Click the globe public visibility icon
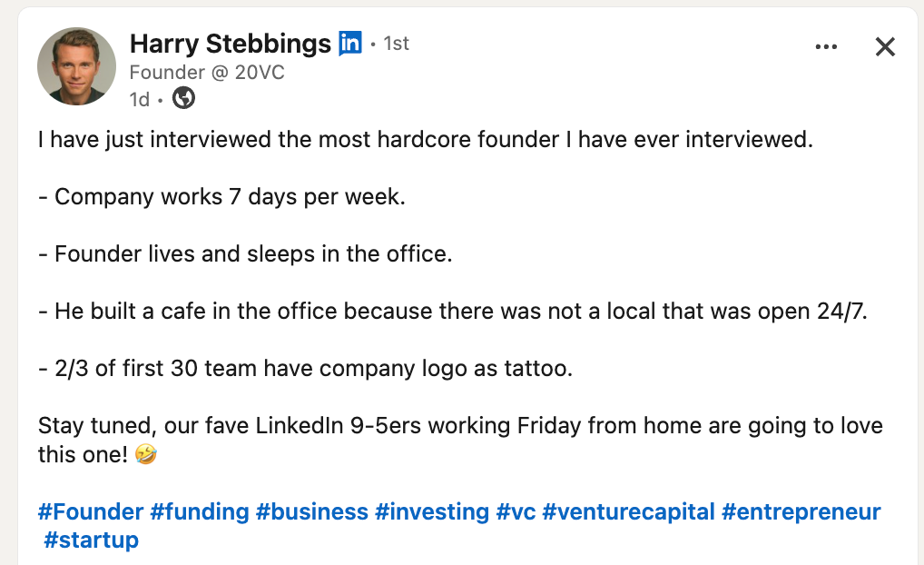924x565 pixels. coord(184,98)
